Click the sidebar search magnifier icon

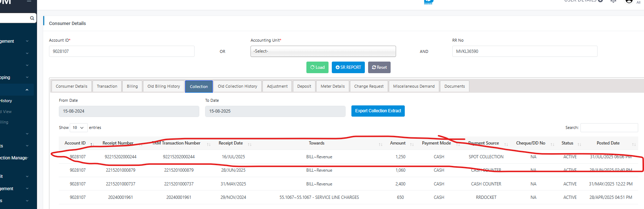coord(32,18)
